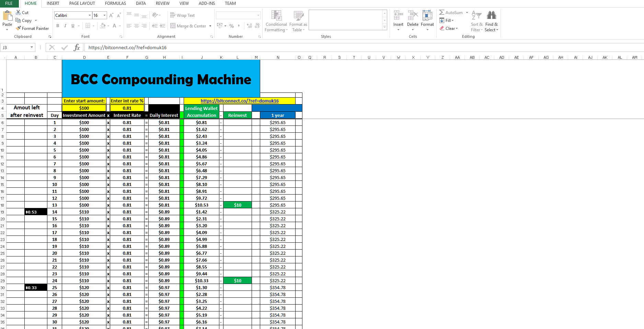Open Format cells button in Cells group

[427, 21]
